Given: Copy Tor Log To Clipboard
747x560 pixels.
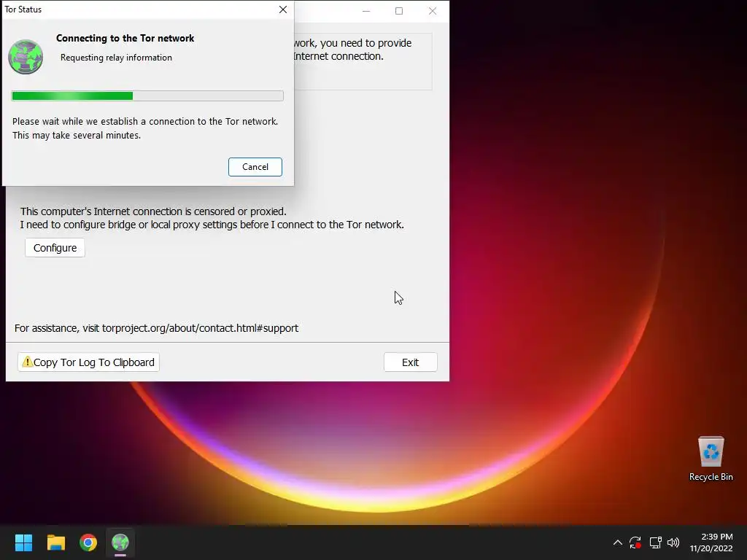Looking at the screenshot, I should [88, 362].
